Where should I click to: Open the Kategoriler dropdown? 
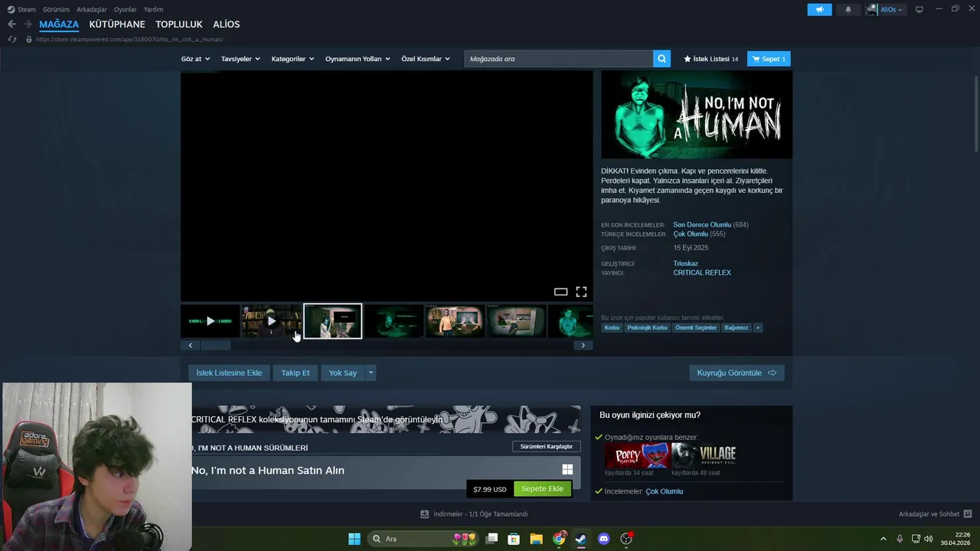(292, 59)
